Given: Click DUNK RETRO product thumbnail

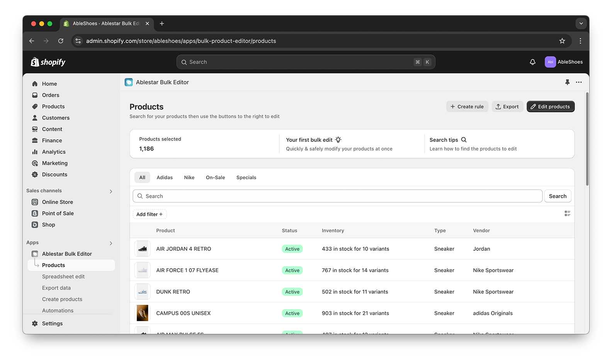Looking at the screenshot, I should click(x=143, y=292).
